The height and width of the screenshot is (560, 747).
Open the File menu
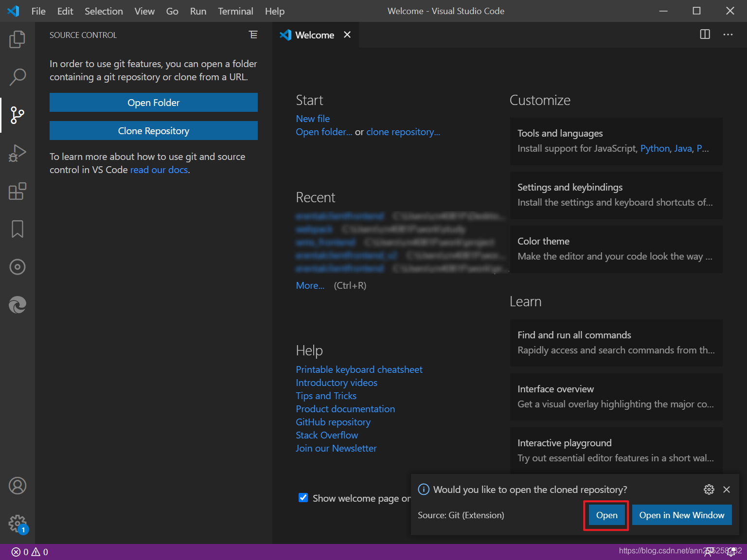coord(38,11)
